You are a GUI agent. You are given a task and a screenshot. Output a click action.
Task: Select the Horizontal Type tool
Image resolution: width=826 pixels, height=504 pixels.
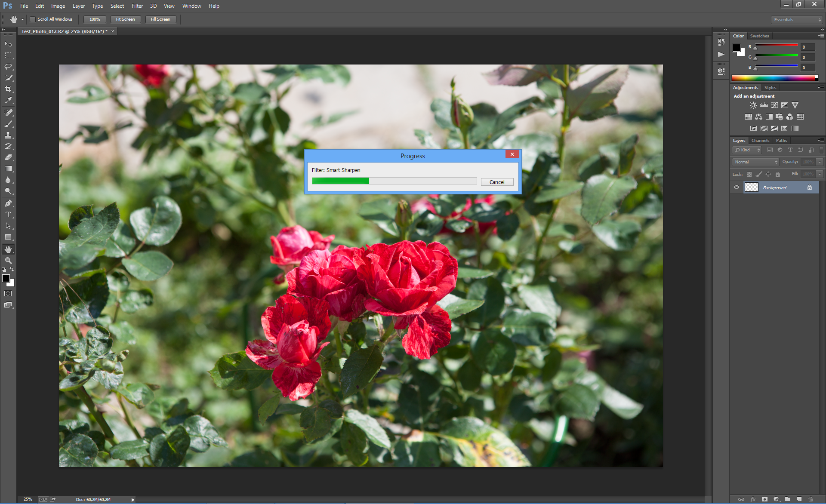(x=8, y=215)
